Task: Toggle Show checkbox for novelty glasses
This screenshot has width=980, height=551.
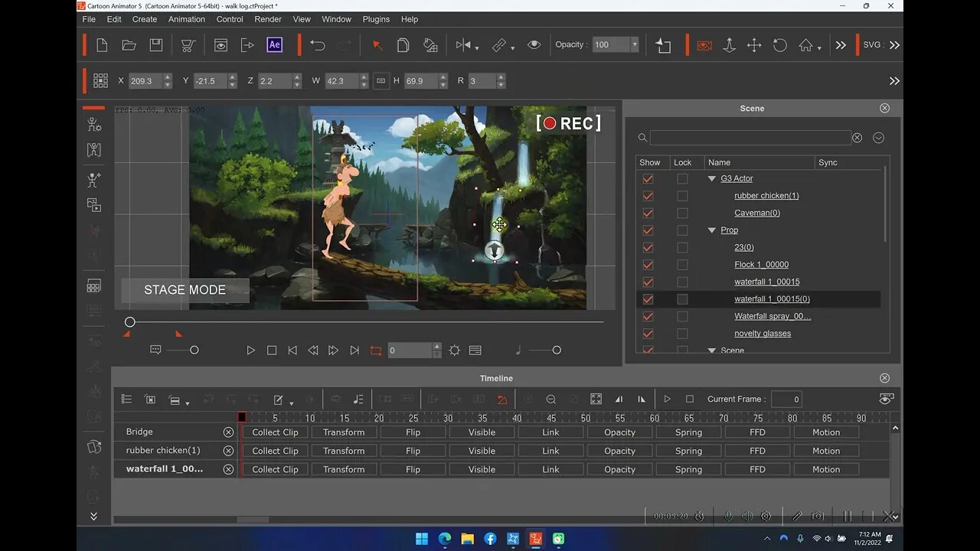Action: tap(648, 334)
